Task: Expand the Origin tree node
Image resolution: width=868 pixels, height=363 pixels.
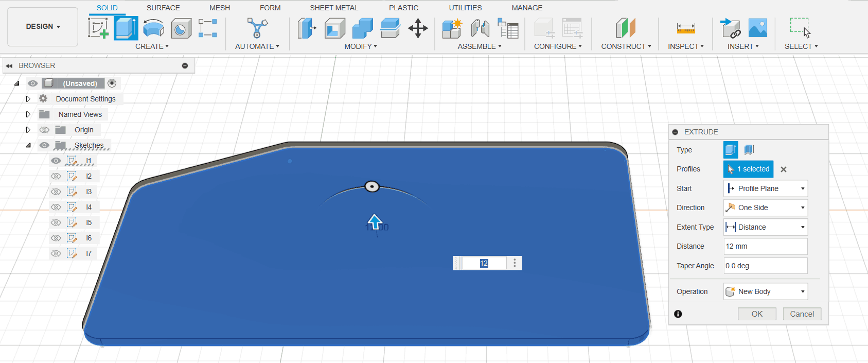Action: [x=28, y=130]
